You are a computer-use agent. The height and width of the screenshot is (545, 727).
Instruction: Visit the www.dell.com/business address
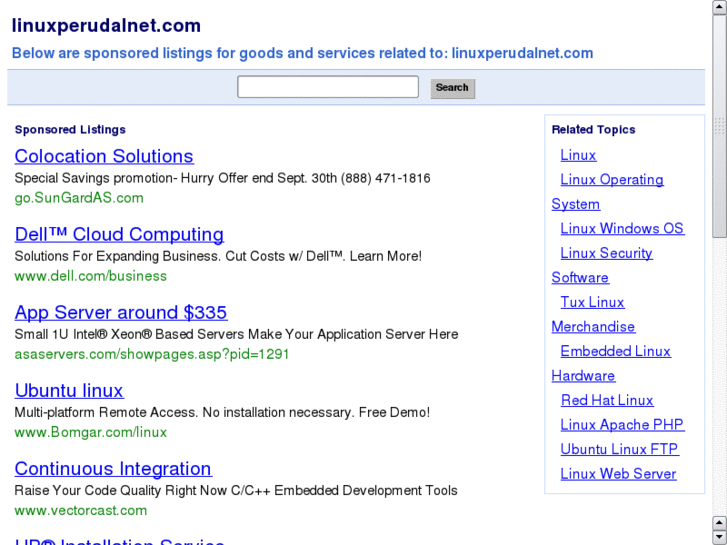(x=90, y=276)
